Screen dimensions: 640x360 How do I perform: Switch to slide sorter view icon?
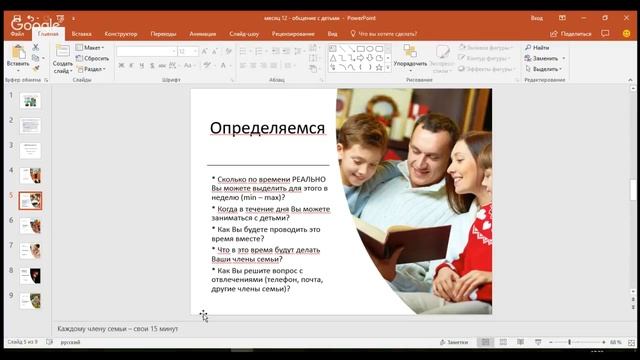(x=503, y=342)
